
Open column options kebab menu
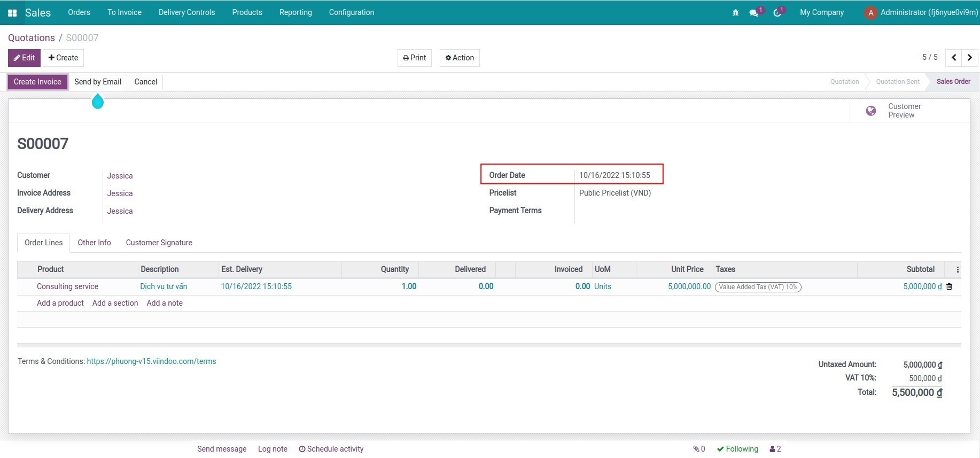[x=957, y=269]
